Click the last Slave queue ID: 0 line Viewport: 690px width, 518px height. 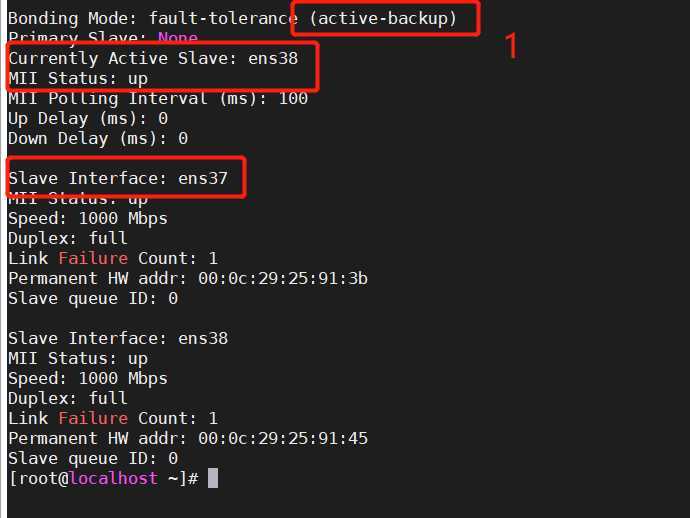click(x=93, y=458)
